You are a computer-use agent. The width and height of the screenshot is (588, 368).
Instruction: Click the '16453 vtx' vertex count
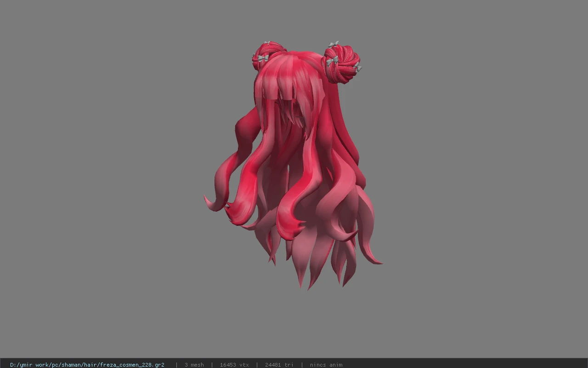(234, 365)
